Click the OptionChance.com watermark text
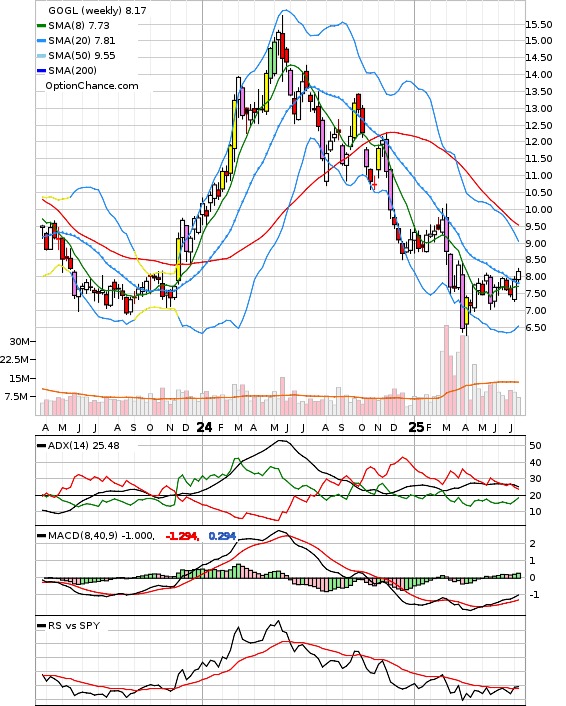Image resolution: width=566 pixels, height=706 pixels. click(x=92, y=86)
